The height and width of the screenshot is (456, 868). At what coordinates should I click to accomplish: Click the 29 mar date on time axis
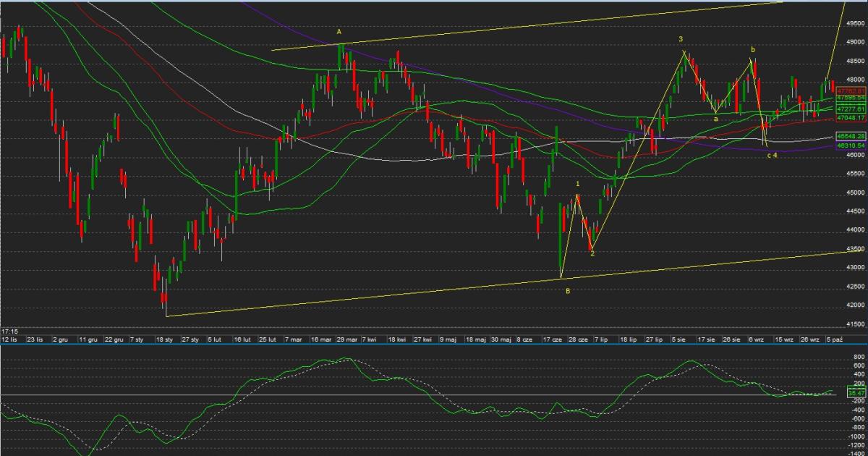tap(346, 339)
